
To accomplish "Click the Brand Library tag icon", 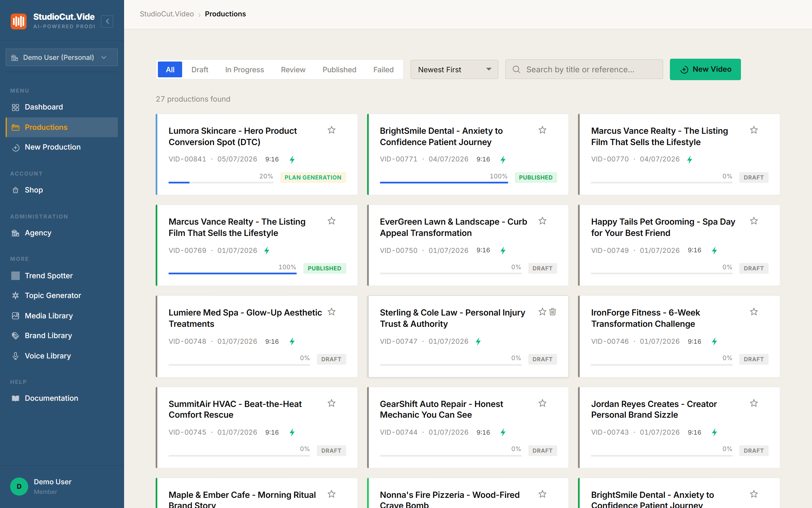I will pyautogui.click(x=16, y=336).
